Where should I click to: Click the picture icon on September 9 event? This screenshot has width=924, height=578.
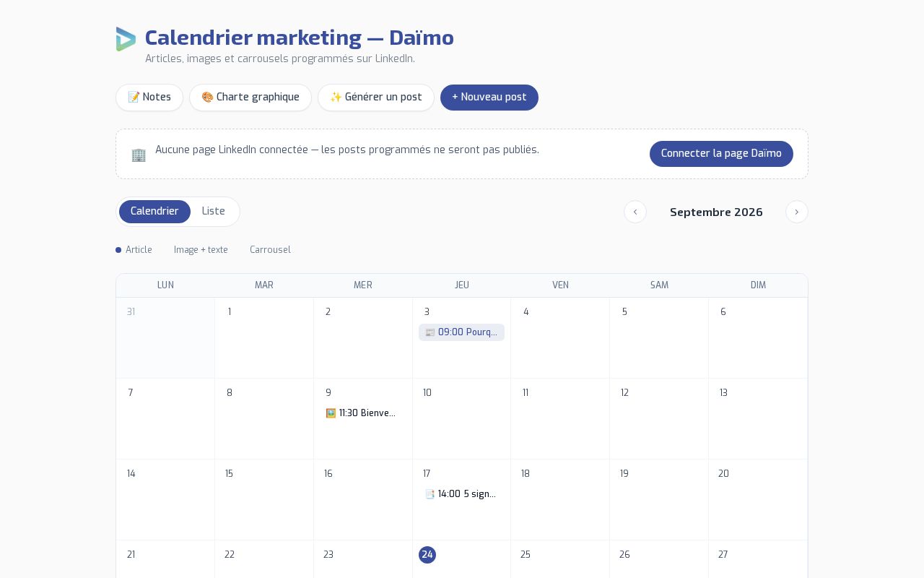pos(331,413)
